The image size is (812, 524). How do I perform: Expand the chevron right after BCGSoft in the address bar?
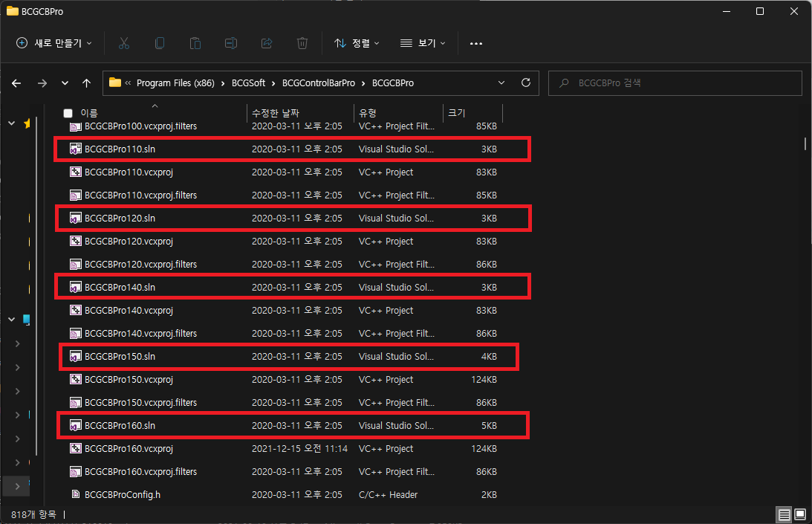tap(273, 83)
